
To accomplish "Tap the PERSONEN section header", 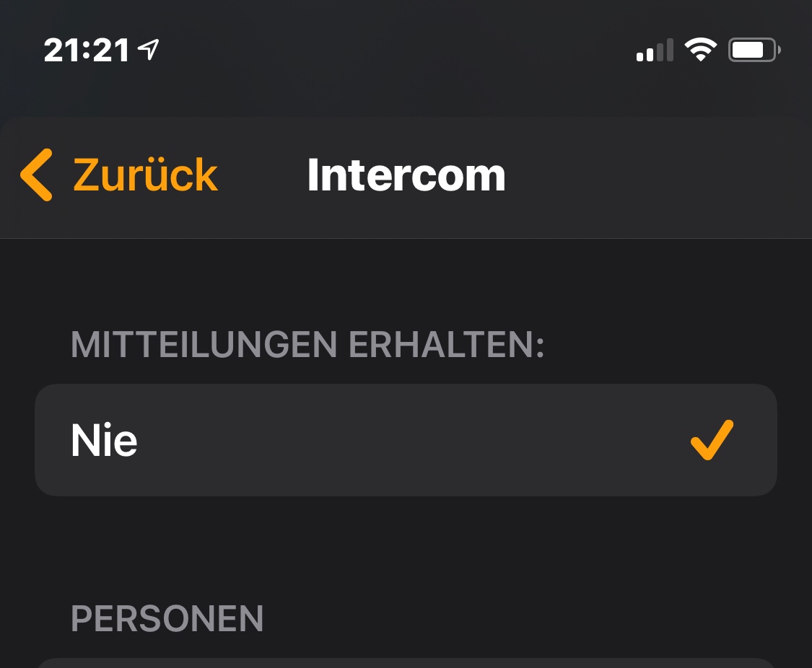I will click(x=167, y=618).
